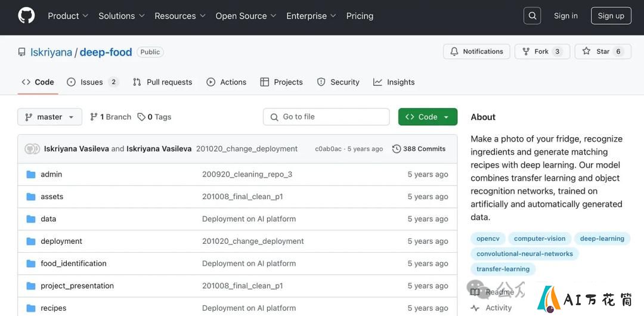Open the transfer-learning topic tag

503,269
